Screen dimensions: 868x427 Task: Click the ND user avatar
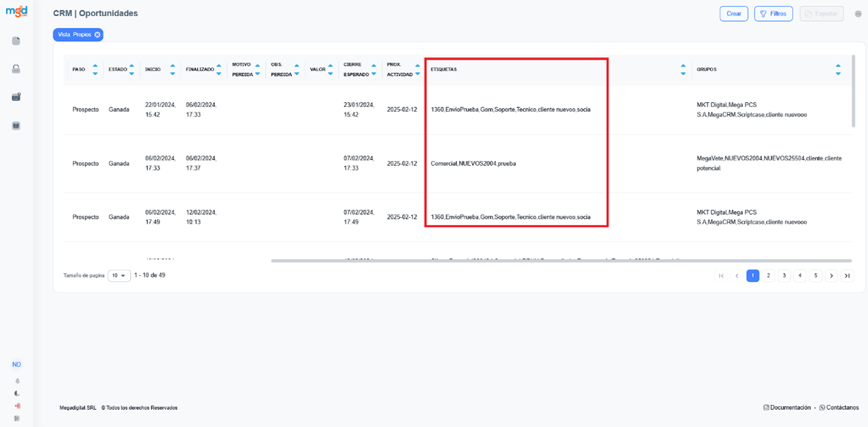tap(17, 365)
